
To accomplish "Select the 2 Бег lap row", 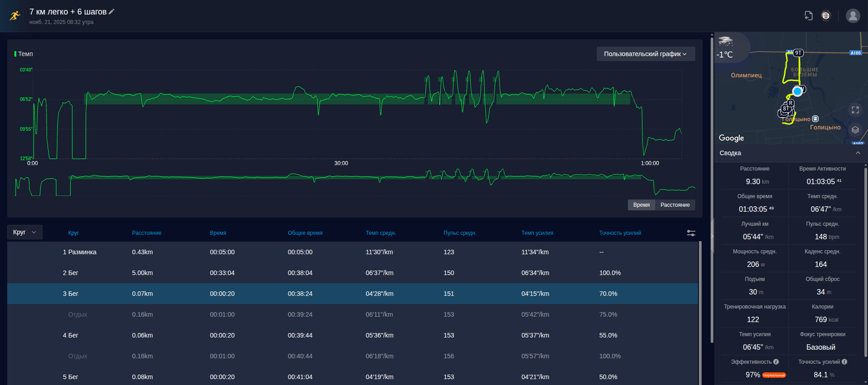I will point(353,273).
